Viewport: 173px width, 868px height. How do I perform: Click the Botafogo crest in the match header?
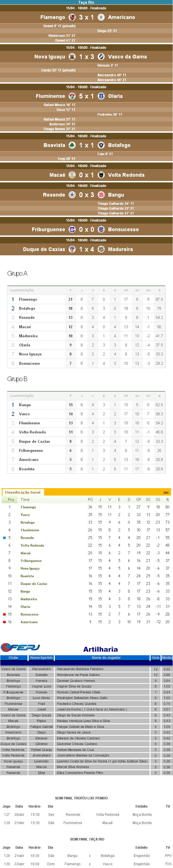101,145
